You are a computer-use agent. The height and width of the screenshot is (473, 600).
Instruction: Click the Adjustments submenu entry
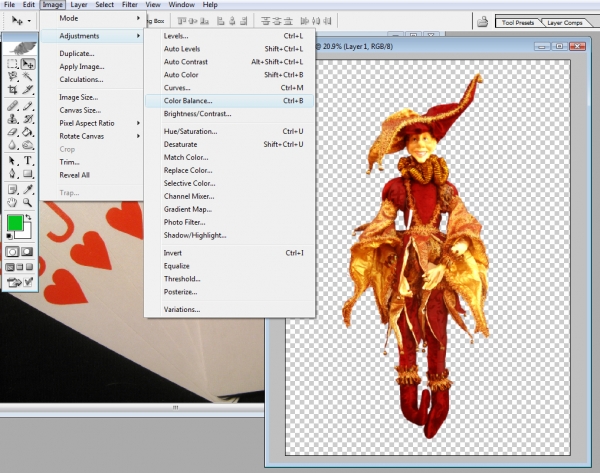tap(92, 36)
